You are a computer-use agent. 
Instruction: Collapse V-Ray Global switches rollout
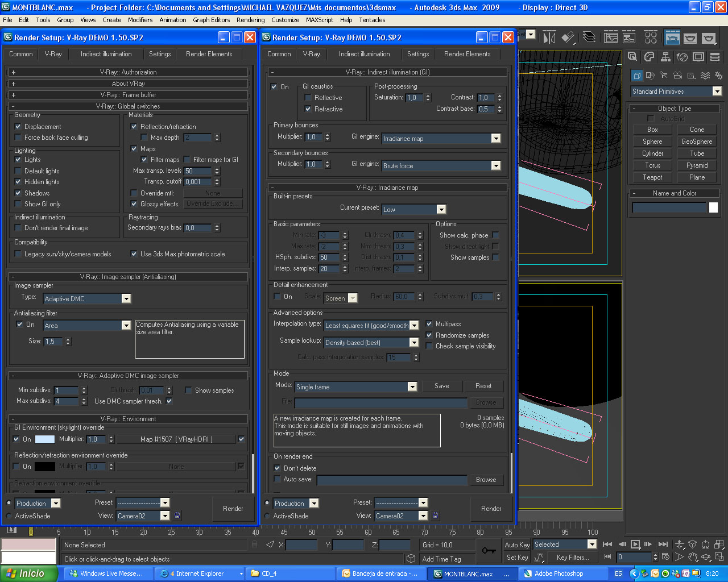click(129, 106)
